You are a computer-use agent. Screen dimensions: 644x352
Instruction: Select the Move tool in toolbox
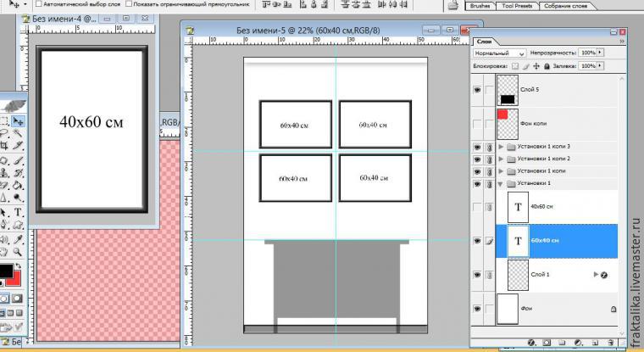[x=19, y=121]
